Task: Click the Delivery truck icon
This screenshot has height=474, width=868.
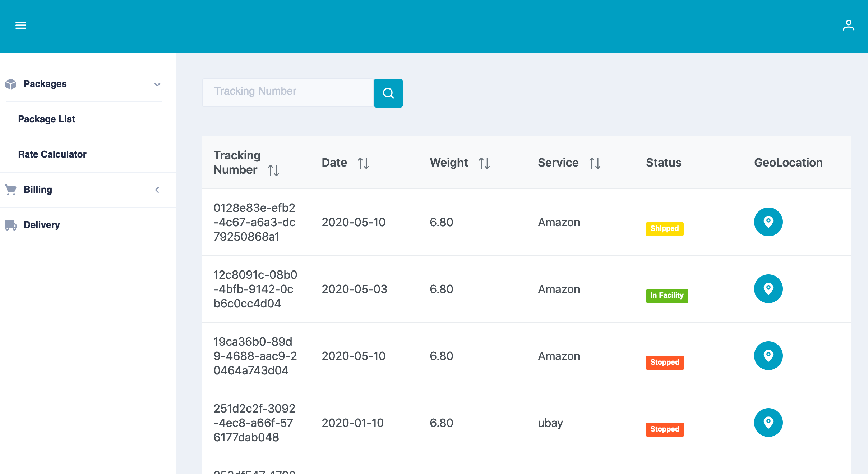Action: [x=11, y=225]
